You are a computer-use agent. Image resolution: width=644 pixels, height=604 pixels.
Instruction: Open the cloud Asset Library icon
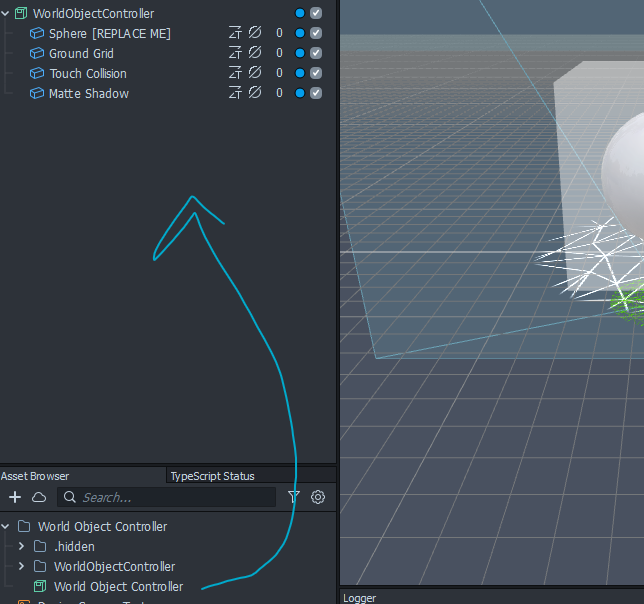[x=39, y=497]
